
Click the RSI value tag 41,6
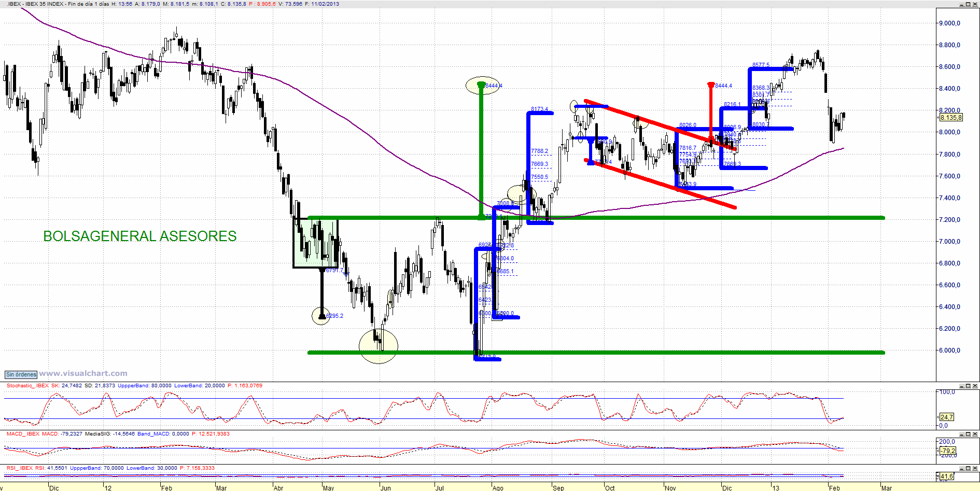click(947, 476)
